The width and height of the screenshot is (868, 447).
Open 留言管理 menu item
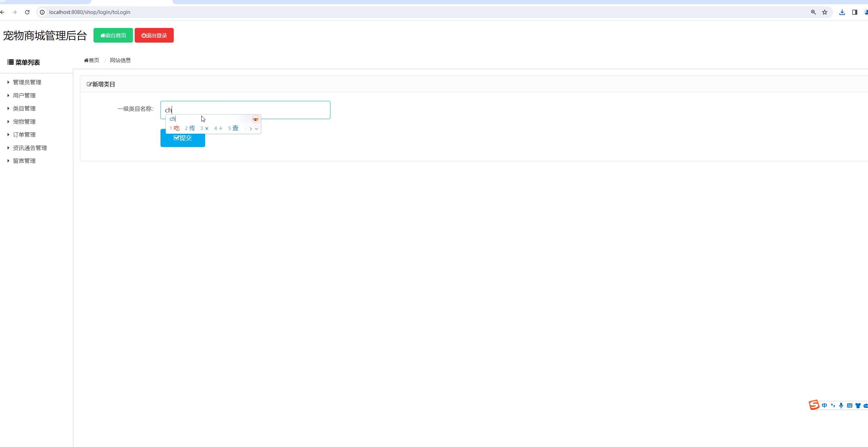click(x=24, y=161)
